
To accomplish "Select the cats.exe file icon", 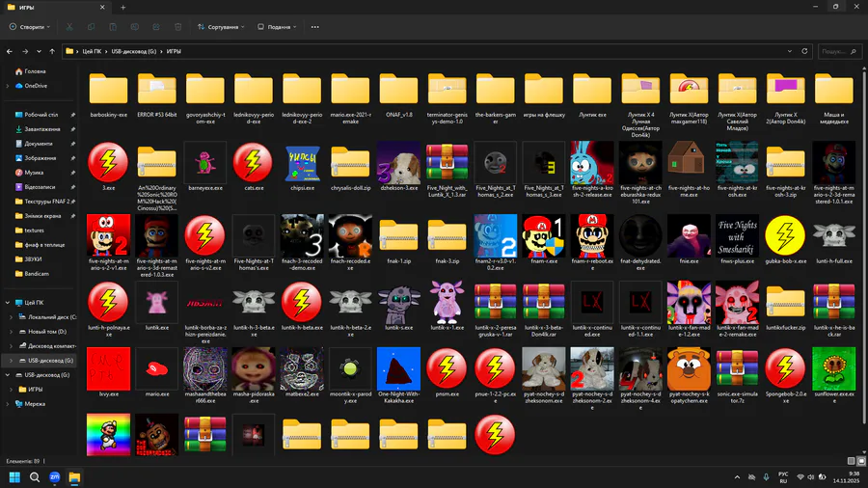I will click(x=253, y=162).
